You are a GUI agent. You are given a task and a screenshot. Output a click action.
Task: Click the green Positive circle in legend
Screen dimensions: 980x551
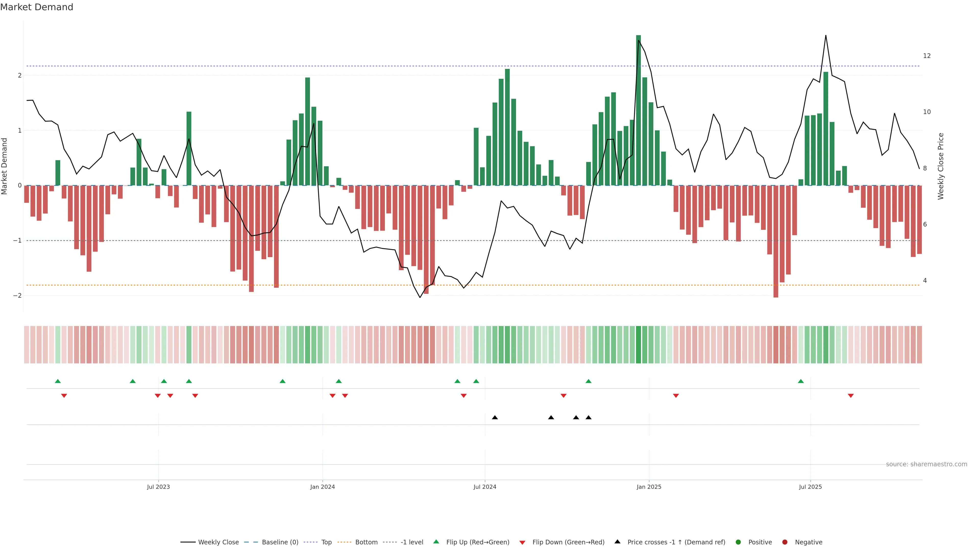[738, 542]
